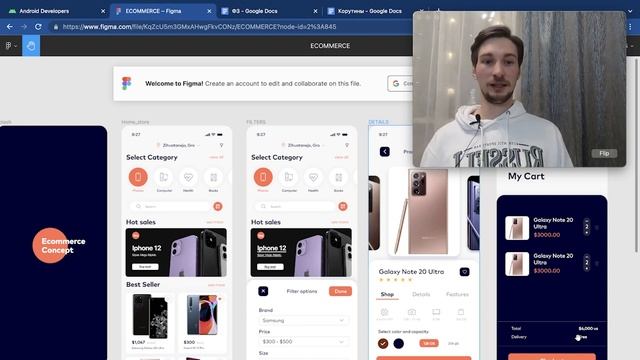This screenshot has height=360, width=640.
Task: Go back with the browser back arrow
Action: tap(9, 27)
